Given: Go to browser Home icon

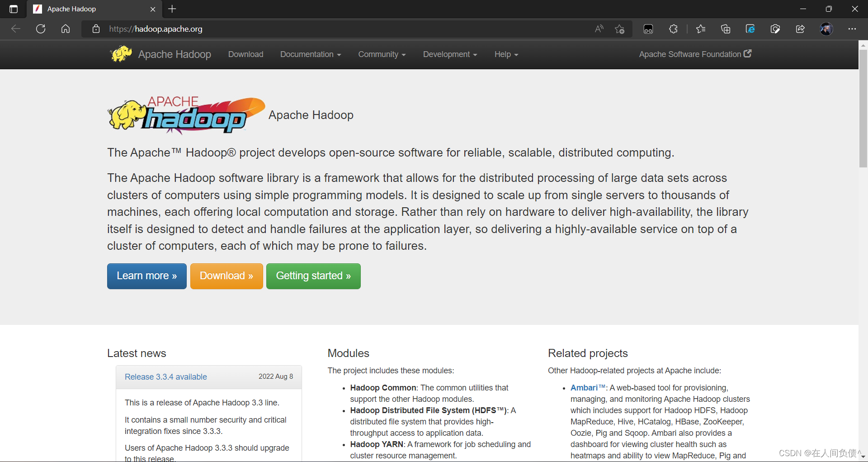Looking at the screenshot, I should point(66,29).
